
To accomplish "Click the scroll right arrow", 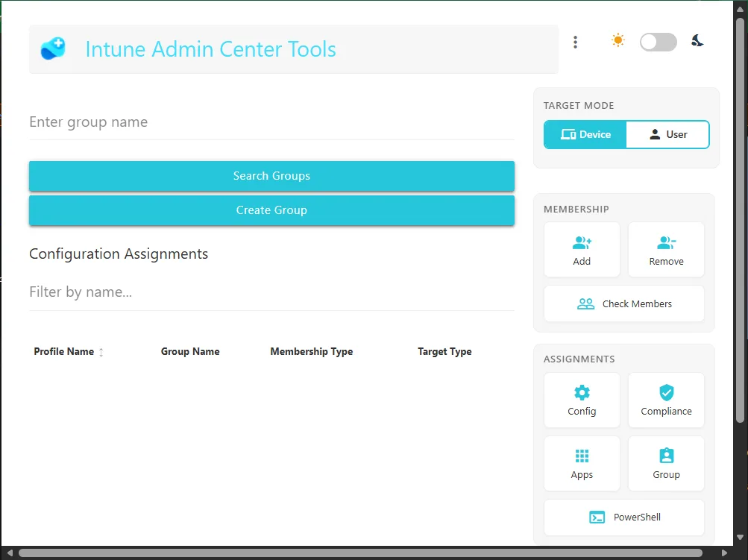I will [x=724, y=553].
